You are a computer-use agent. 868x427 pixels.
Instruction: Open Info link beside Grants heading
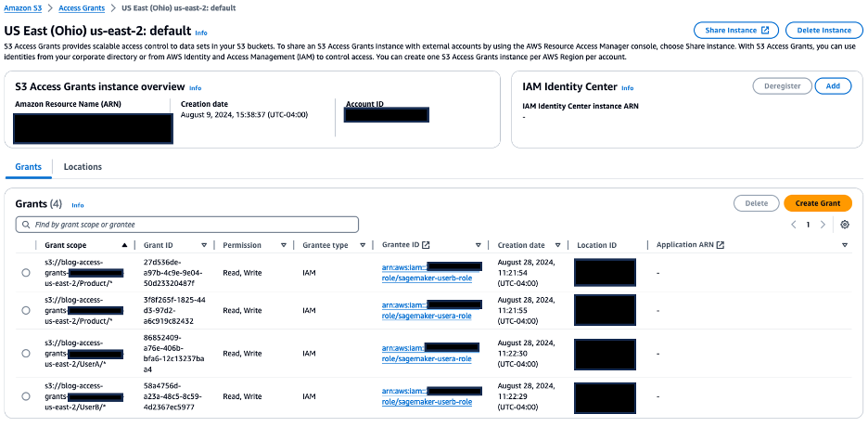tap(78, 205)
